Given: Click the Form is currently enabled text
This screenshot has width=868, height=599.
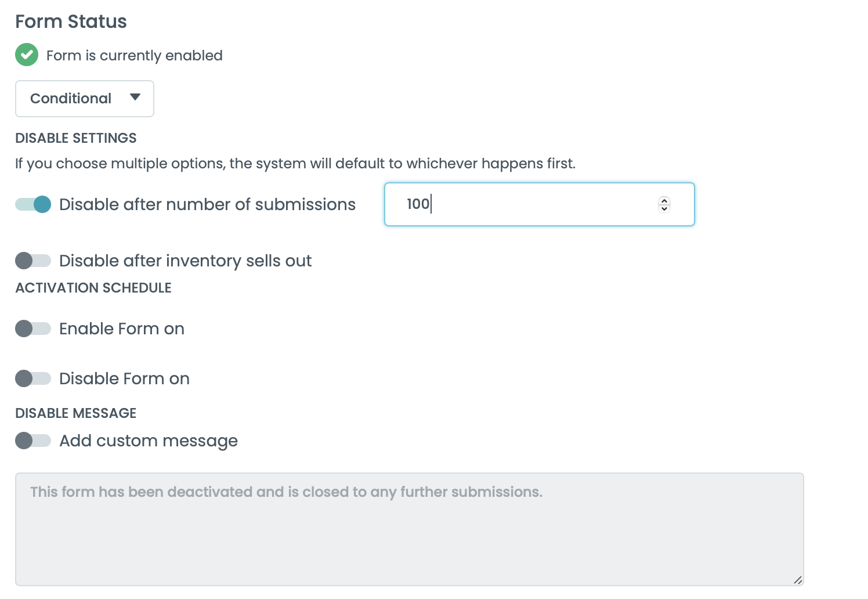Looking at the screenshot, I should click(135, 55).
